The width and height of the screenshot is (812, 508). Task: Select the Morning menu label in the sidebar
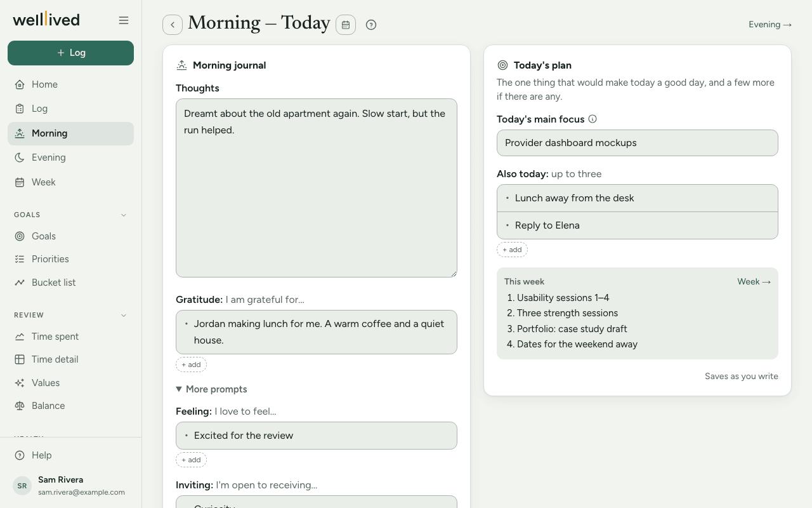tap(49, 133)
